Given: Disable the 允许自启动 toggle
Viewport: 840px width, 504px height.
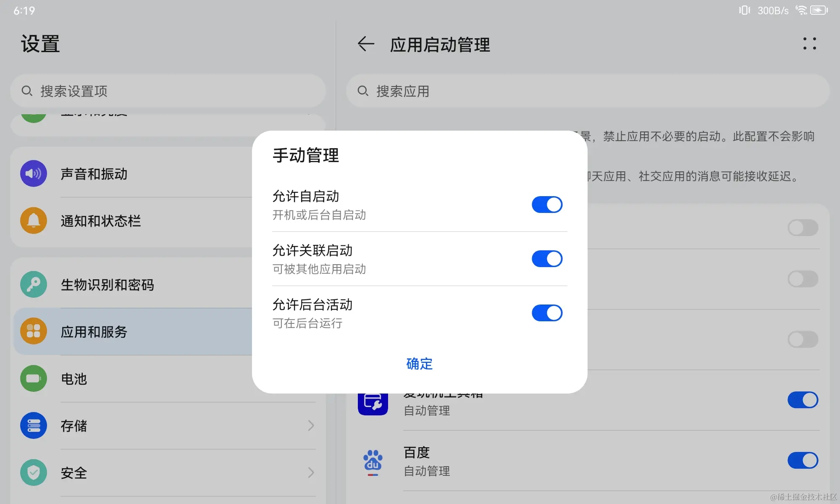Looking at the screenshot, I should tap(547, 205).
